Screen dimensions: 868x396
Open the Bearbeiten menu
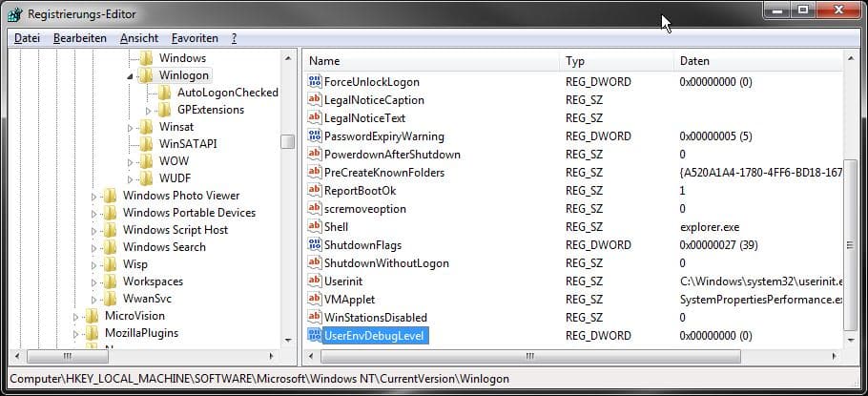(x=80, y=38)
